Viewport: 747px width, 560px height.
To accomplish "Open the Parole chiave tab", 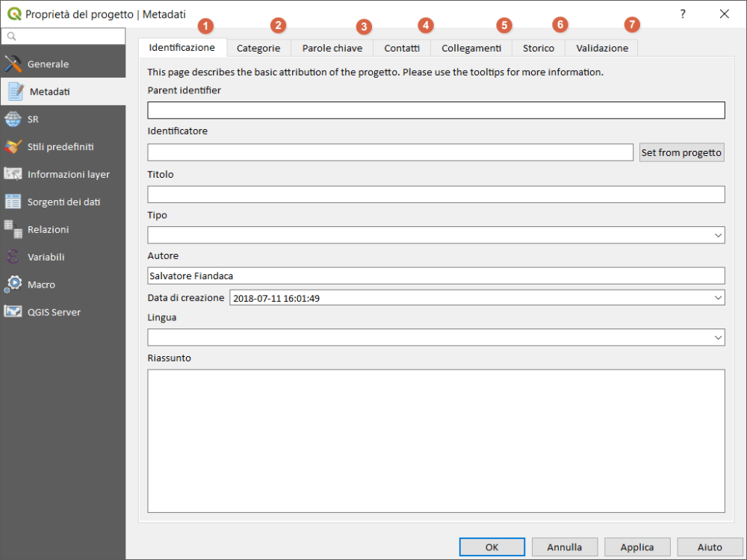I will (x=332, y=48).
